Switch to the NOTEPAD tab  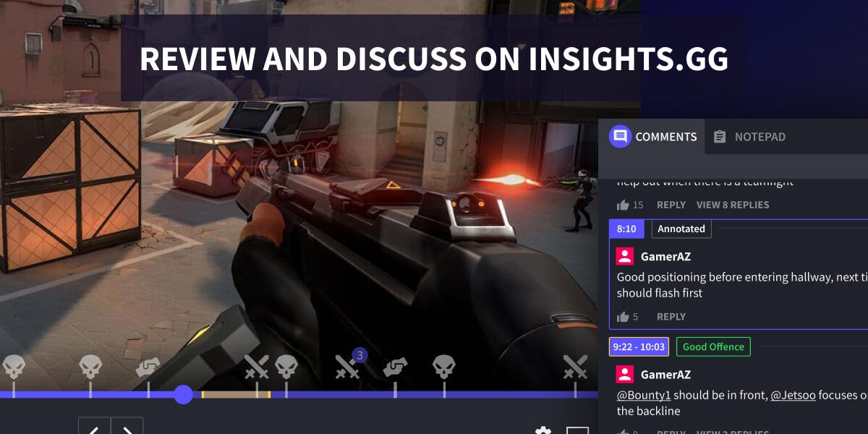[750, 137]
